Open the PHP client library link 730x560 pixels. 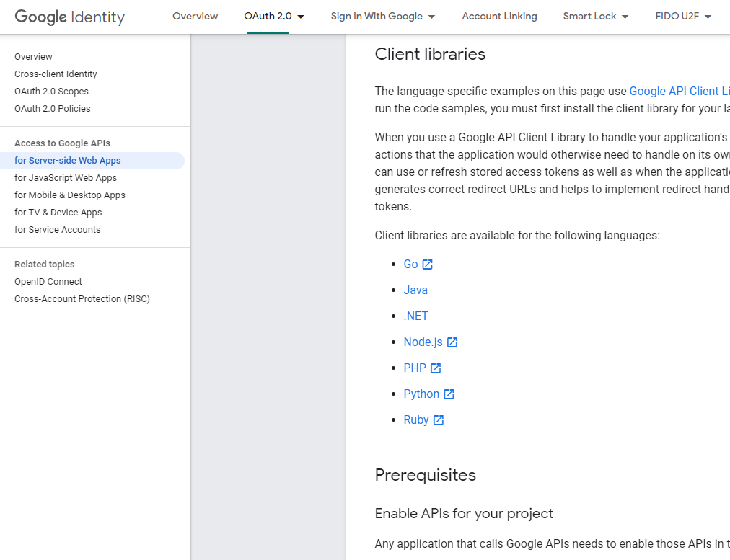[415, 368]
